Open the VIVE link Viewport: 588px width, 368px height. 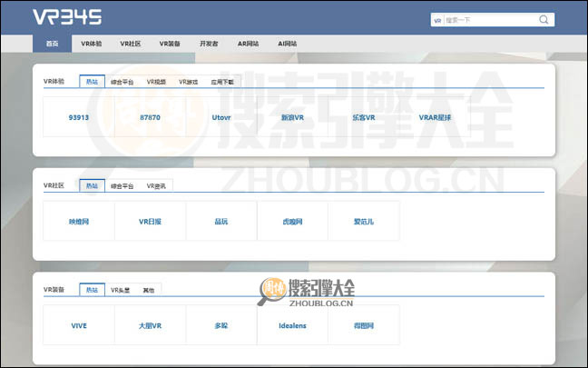[79, 325]
